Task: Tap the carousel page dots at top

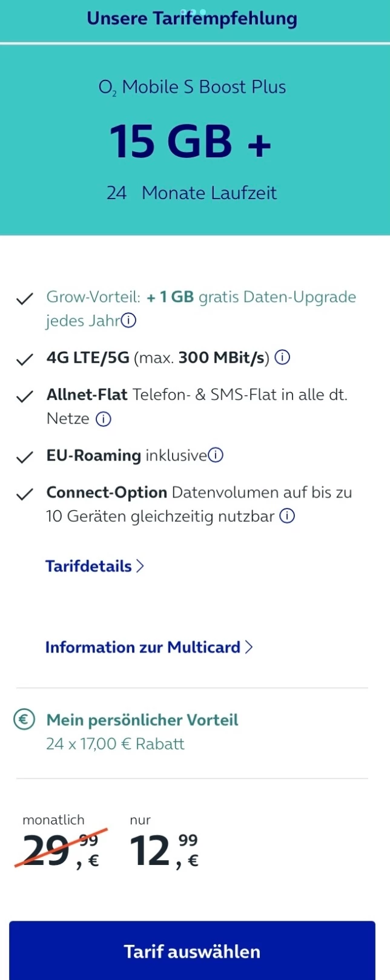Action: tap(193, 12)
